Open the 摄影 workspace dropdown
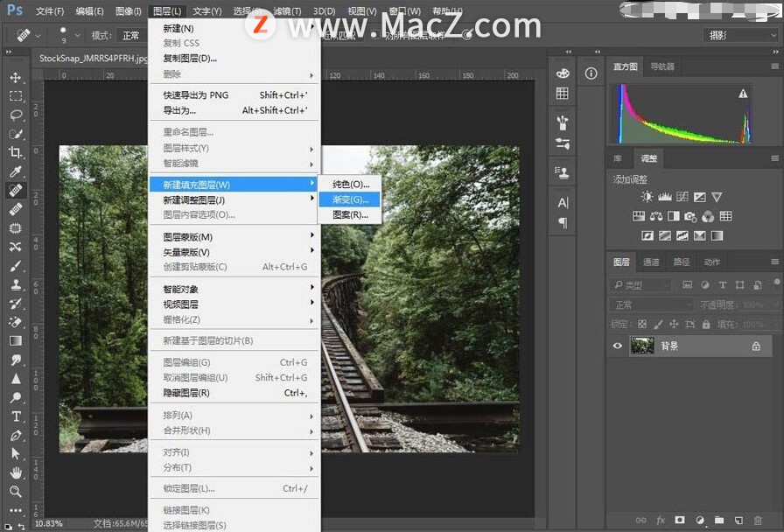The width and height of the screenshot is (784, 532). click(x=741, y=35)
